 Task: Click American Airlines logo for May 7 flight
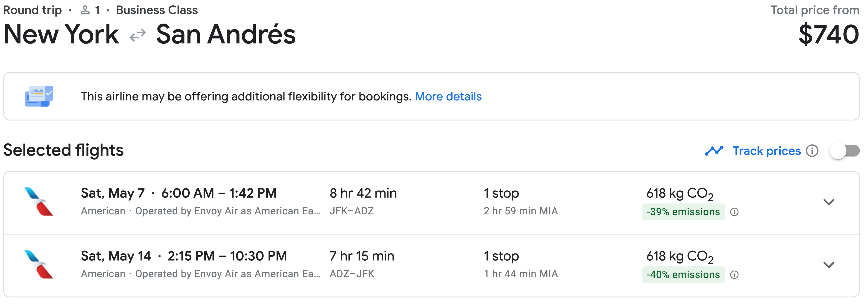(x=39, y=201)
